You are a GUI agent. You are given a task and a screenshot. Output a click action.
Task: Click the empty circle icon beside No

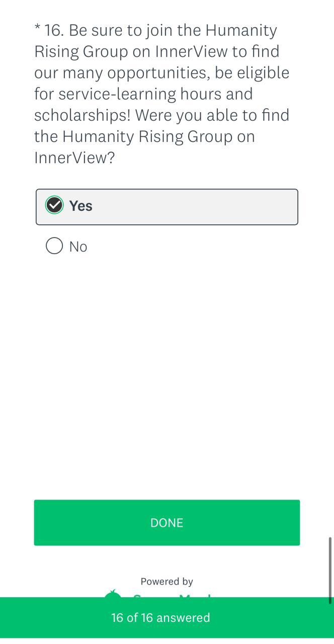[54, 246]
